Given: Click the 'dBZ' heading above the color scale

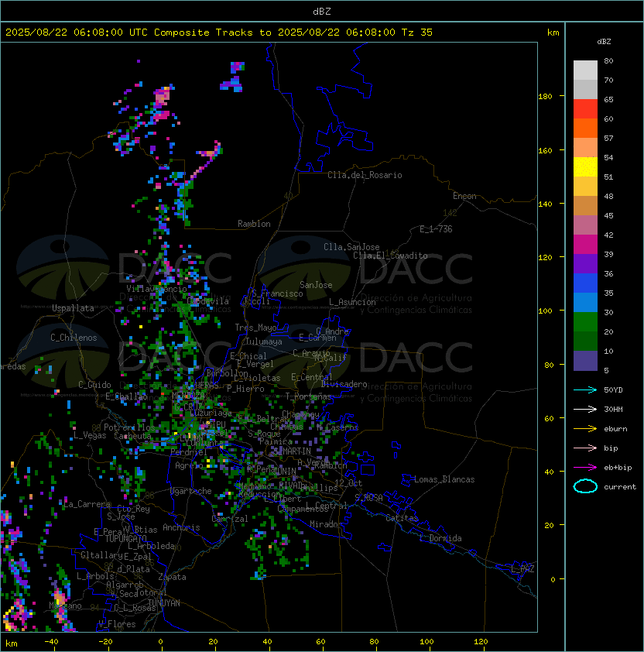Looking at the screenshot, I should pyautogui.click(x=604, y=42).
